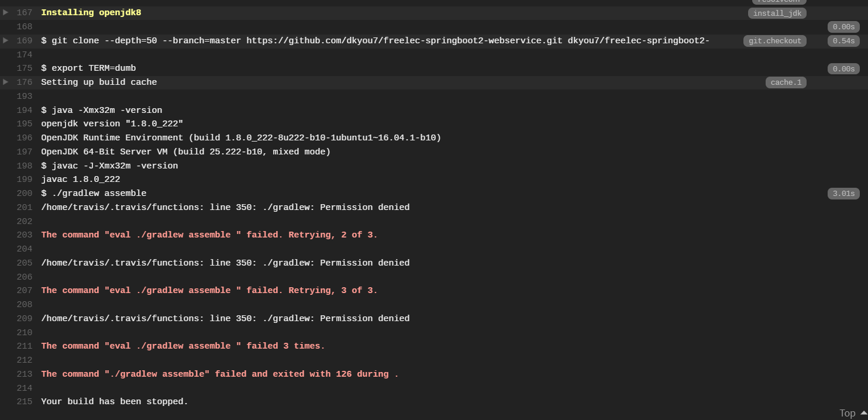Expand the 'Setting up build cache' fold
868x420 pixels.
[x=6, y=82]
